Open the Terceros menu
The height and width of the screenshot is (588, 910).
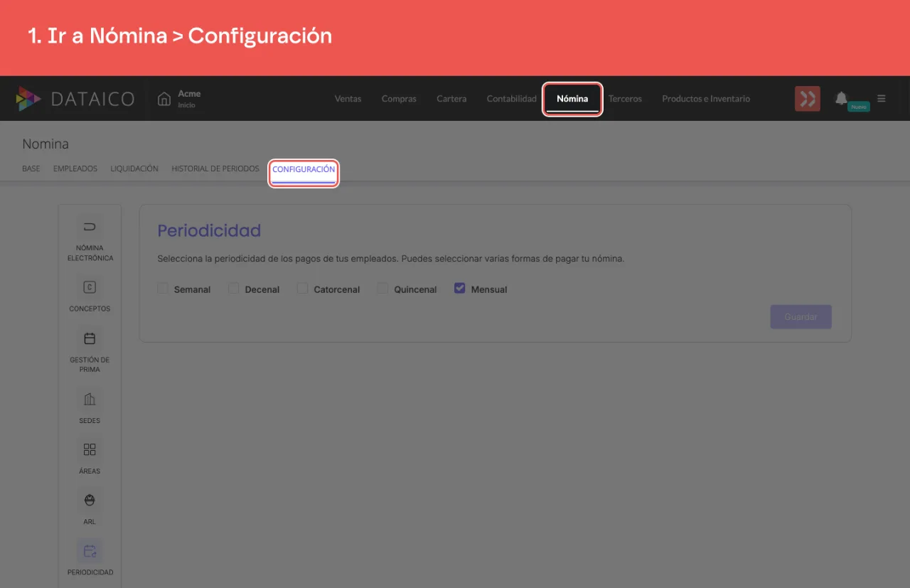coord(625,99)
